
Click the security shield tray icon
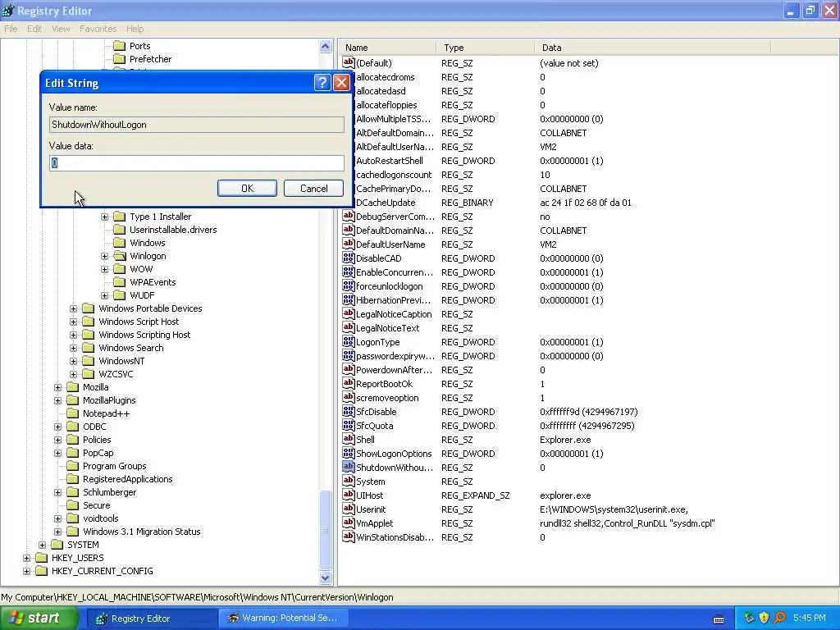(x=764, y=618)
